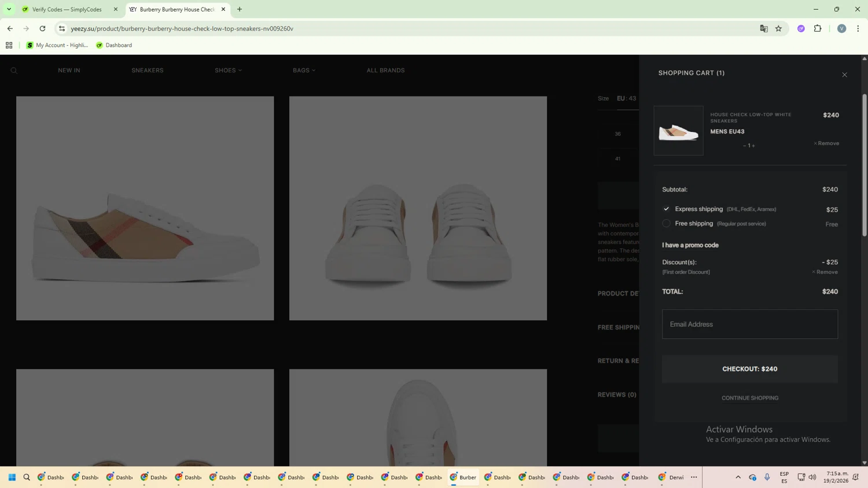Expand the Reviews (0) section
Screen dimensions: 868x488
point(617,395)
